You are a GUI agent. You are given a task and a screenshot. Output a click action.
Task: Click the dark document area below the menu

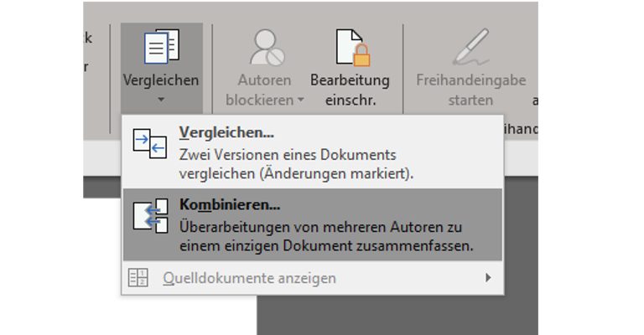click(394, 314)
